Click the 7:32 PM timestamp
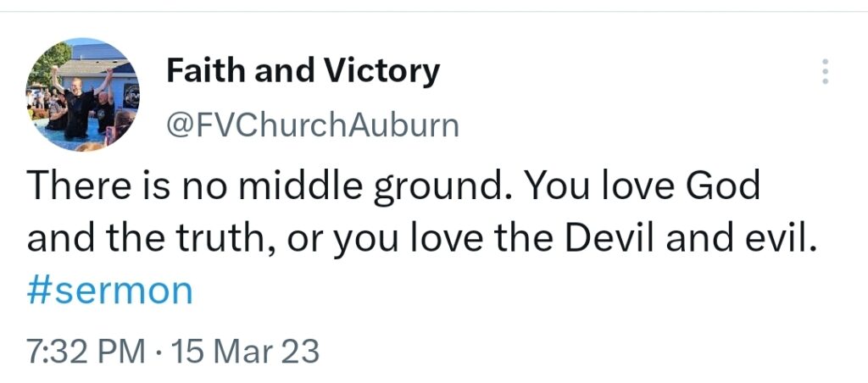Viewport: 868px width, 383px height. 86,351
